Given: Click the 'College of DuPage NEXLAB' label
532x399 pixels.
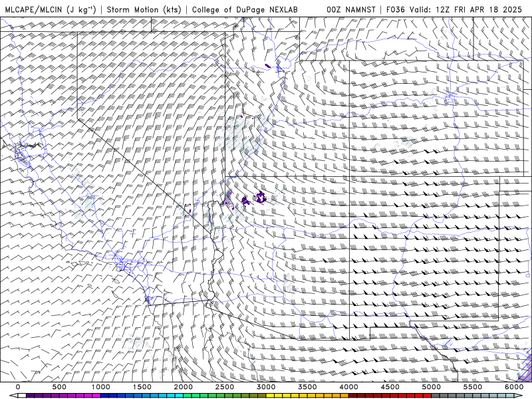Looking at the screenshot, I should pyautogui.click(x=245, y=9).
